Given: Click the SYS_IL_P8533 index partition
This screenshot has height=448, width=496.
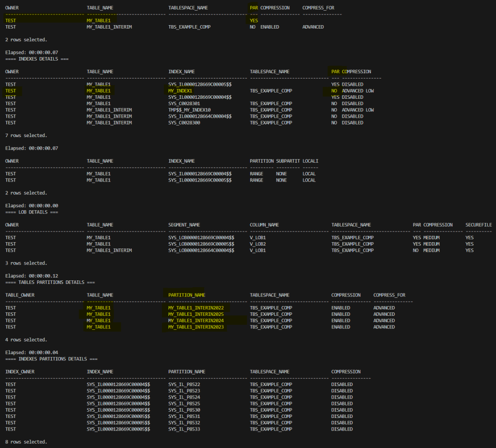Looking at the screenshot, I should click(184, 429).
